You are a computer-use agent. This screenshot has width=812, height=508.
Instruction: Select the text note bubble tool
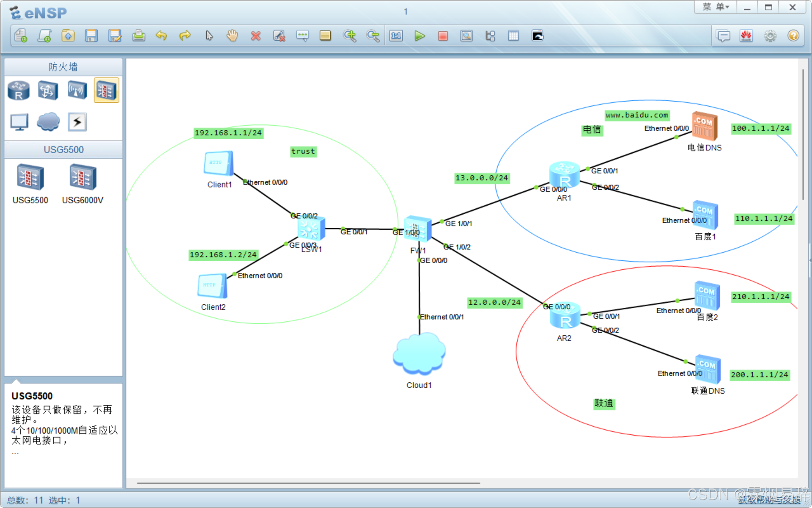302,36
